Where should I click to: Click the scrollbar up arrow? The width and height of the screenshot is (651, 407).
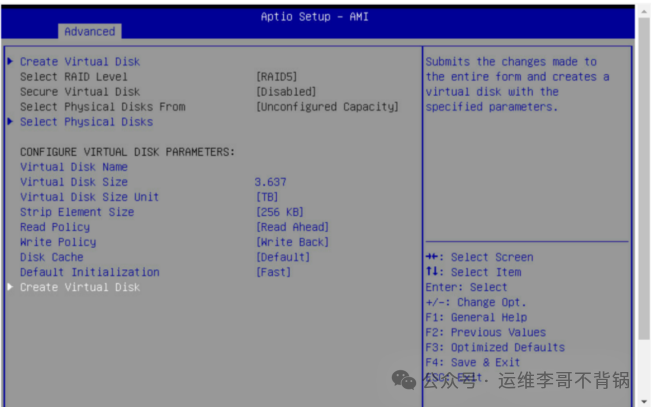pos(644,11)
